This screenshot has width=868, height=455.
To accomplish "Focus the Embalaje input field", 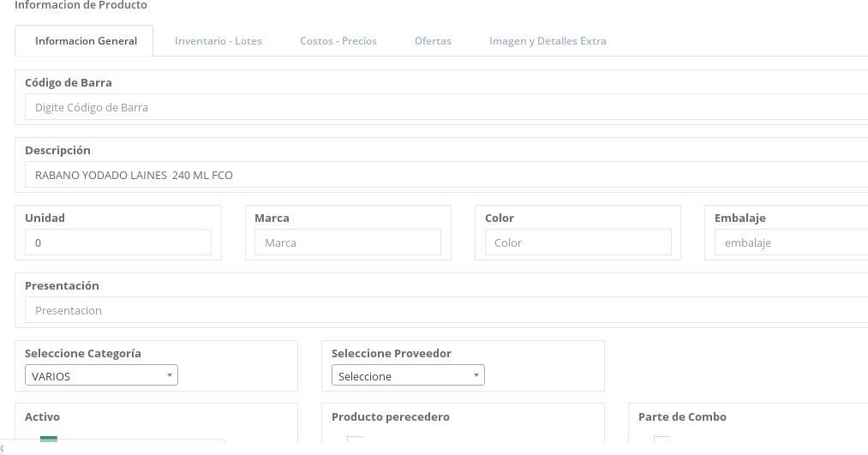I will pos(790,242).
